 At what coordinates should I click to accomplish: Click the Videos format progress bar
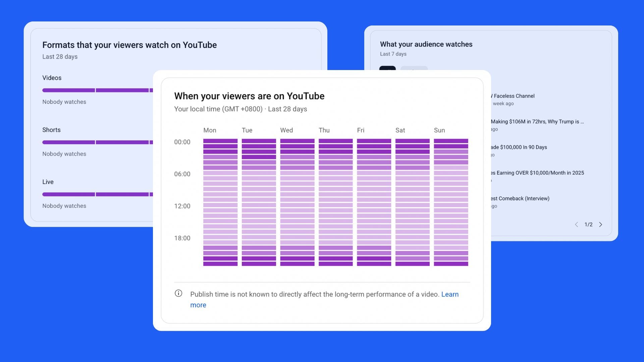pos(97,90)
